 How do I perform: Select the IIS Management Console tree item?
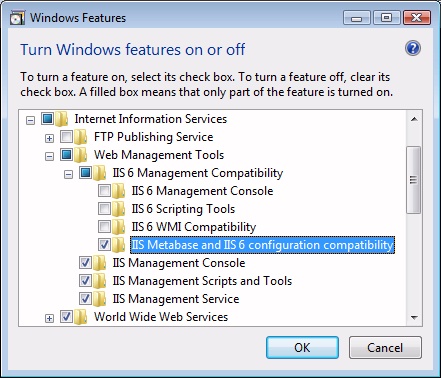(179, 263)
